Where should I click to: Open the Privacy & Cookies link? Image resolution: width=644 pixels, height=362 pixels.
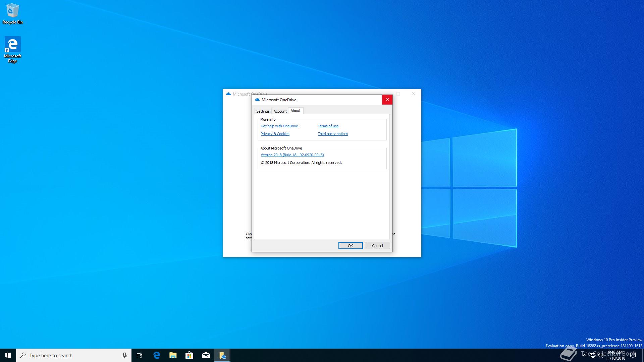click(275, 134)
